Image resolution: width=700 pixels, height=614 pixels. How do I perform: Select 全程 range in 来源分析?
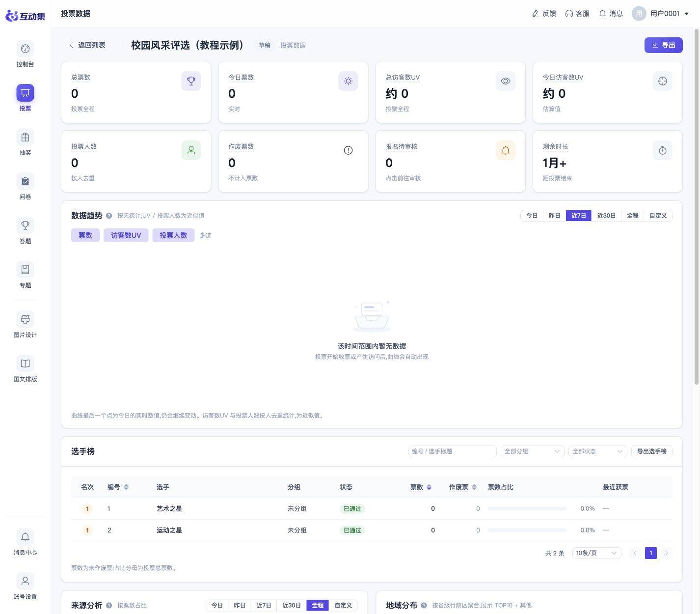pyautogui.click(x=318, y=606)
